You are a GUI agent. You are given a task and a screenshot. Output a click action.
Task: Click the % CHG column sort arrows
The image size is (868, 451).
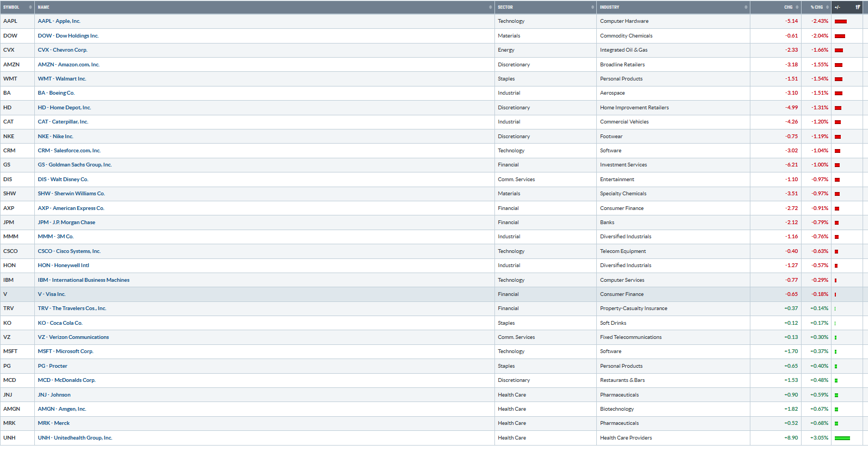tap(827, 7)
